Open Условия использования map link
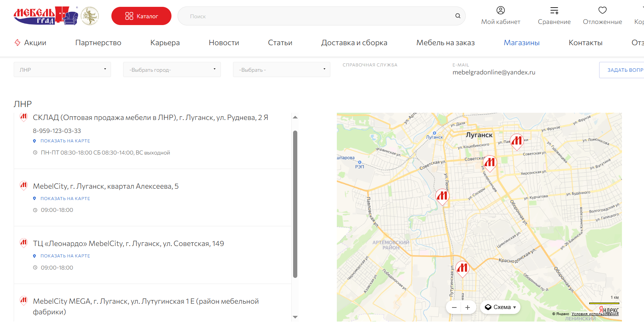Image resolution: width=644 pixels, height=328 pixels. pos(595,314)
